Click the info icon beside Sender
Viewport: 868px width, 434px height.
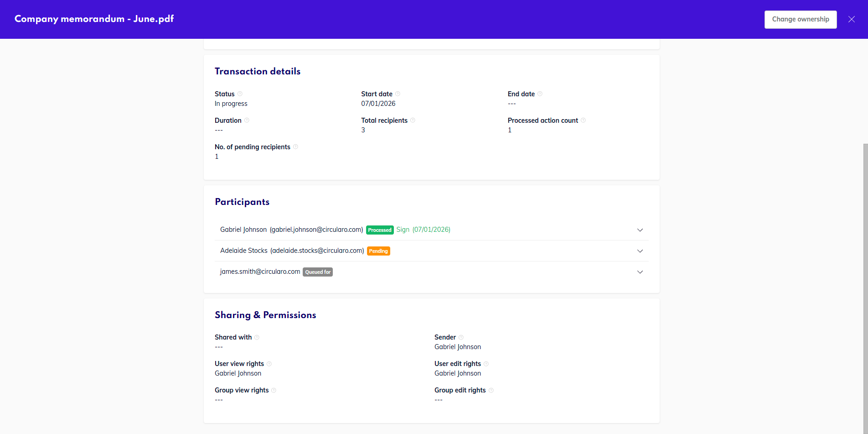tap(461, 337)
